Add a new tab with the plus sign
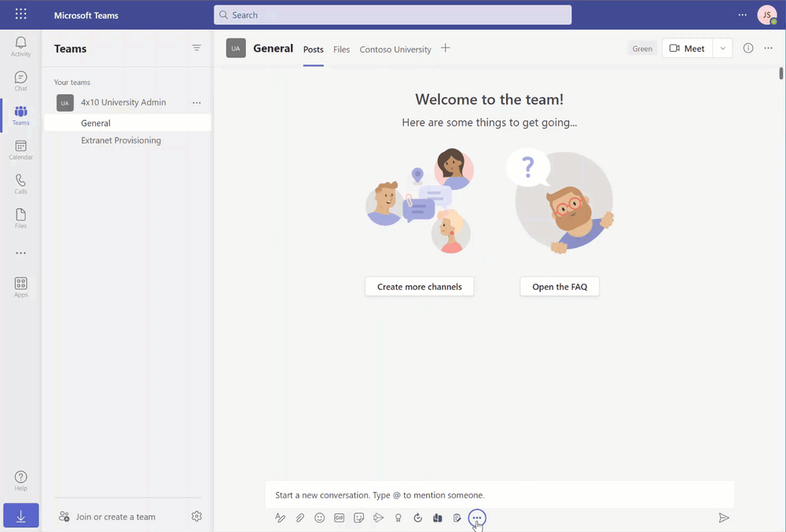Viewport: 786px width, 532px height. [x=445, y=48]
